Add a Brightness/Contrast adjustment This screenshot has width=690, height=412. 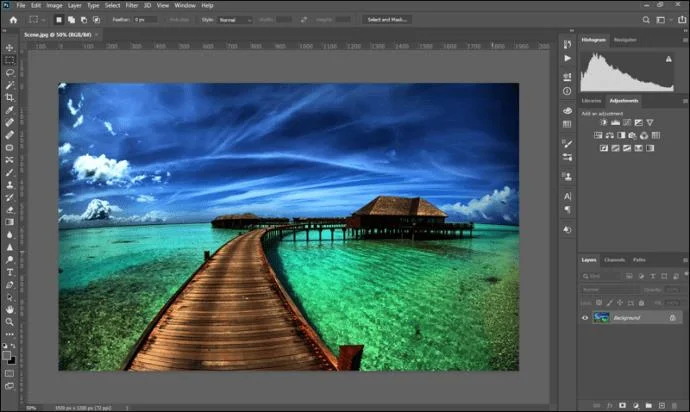tap(603, 122)
